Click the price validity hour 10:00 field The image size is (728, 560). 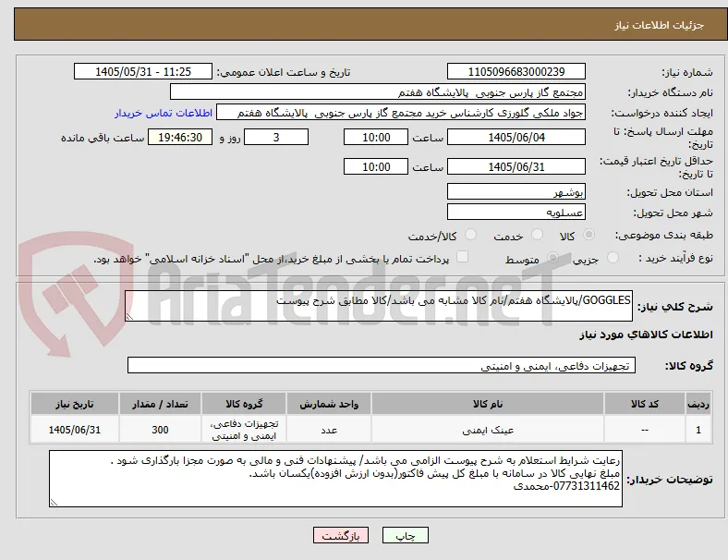(x=376, y=166)
